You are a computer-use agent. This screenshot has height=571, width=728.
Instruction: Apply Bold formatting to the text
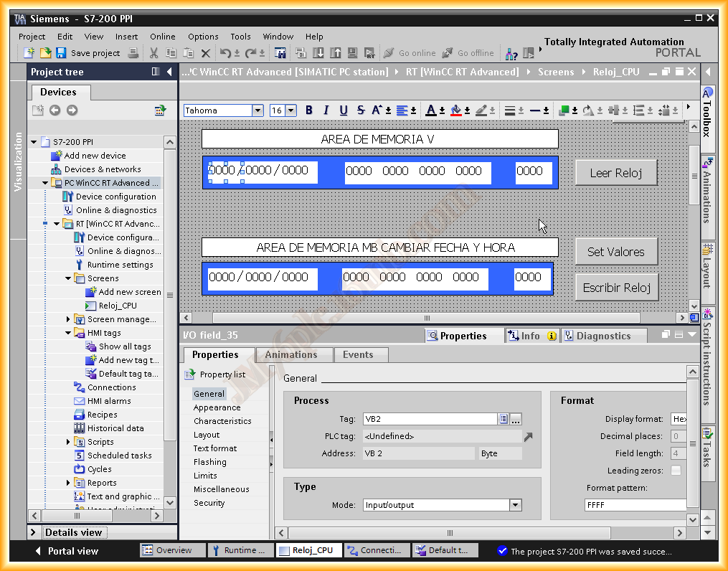pos(309,110)
